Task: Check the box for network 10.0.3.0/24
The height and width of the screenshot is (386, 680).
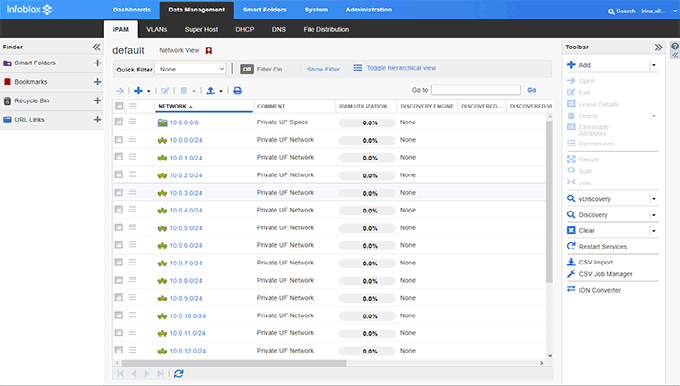Action: pos(118,192)
